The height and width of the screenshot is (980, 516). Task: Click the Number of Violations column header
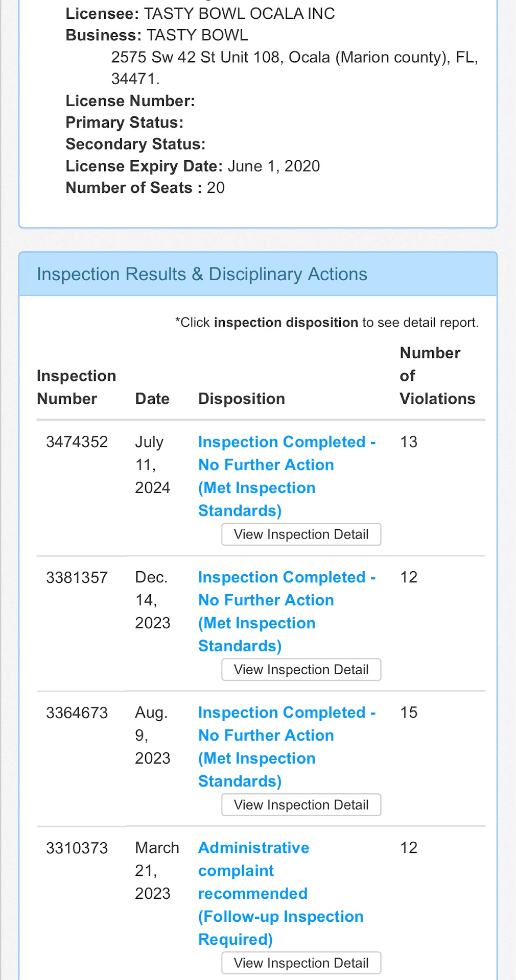coord(437,376)
